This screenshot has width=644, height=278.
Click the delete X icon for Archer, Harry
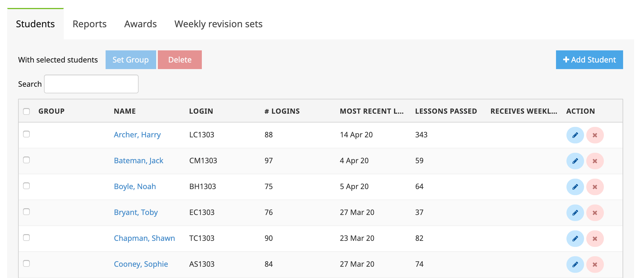595,135
